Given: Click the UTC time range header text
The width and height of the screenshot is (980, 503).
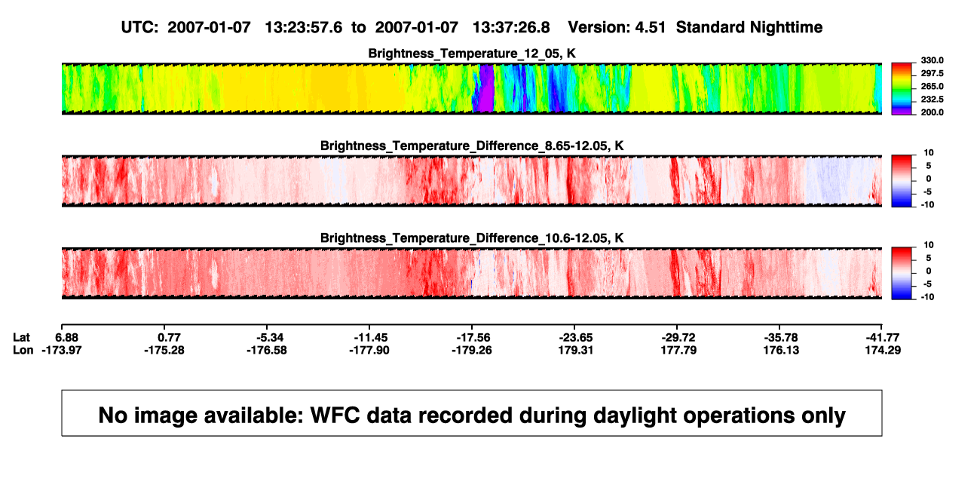Looking at the screenshot, I should click(x=335, y=27).
